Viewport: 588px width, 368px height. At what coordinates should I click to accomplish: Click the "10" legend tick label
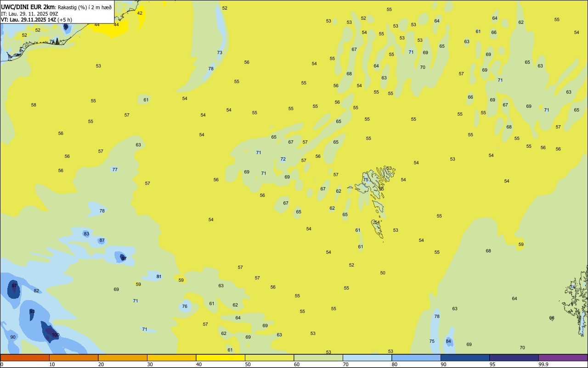click(52, 364)
